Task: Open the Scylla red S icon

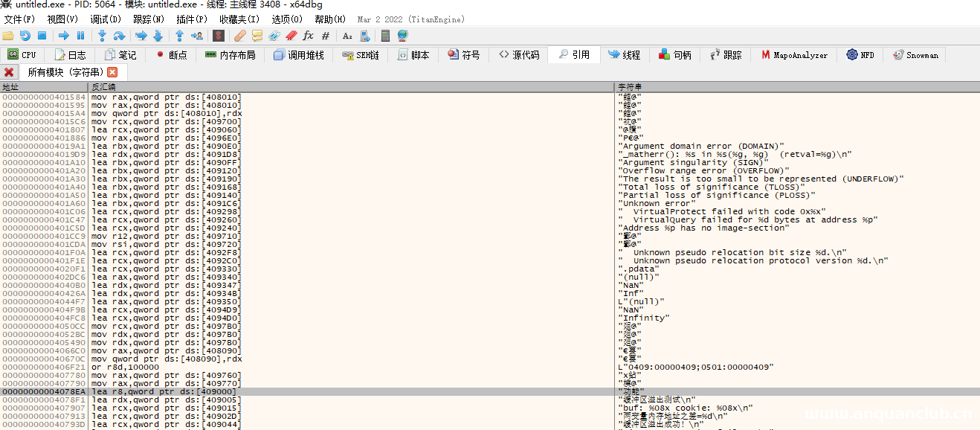Action: pos(219,36)
